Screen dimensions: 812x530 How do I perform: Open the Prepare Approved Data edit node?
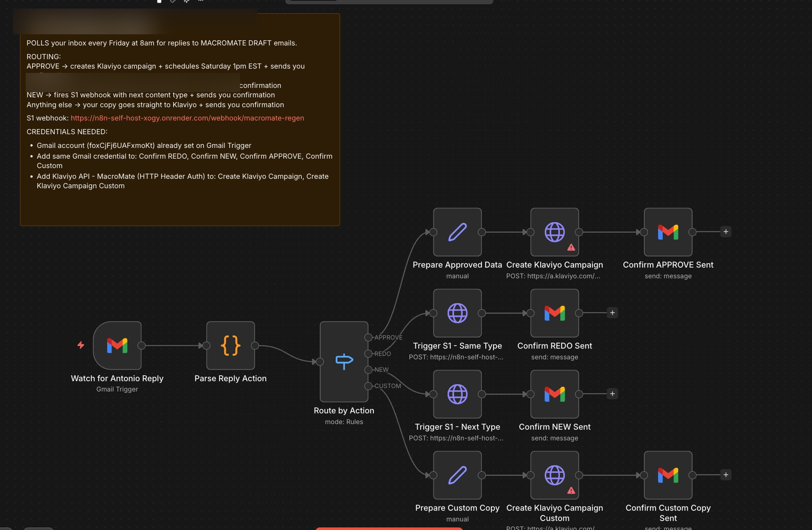457,232
